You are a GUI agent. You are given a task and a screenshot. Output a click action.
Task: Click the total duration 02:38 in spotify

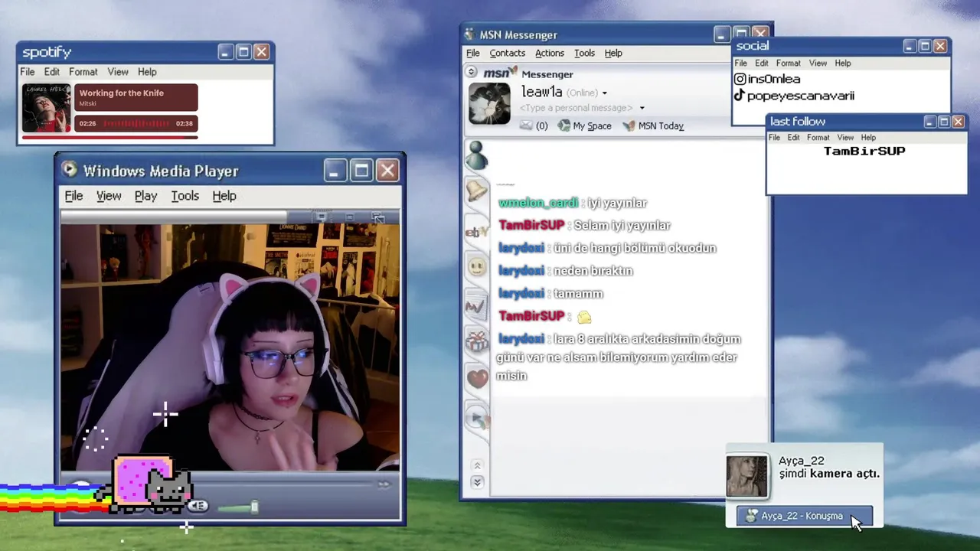pos(185,123)
